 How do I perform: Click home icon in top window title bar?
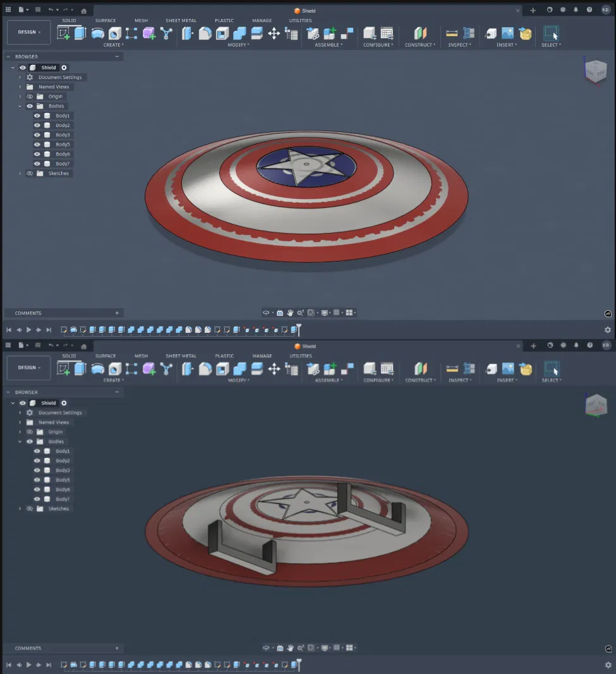(x=84, y=11)
